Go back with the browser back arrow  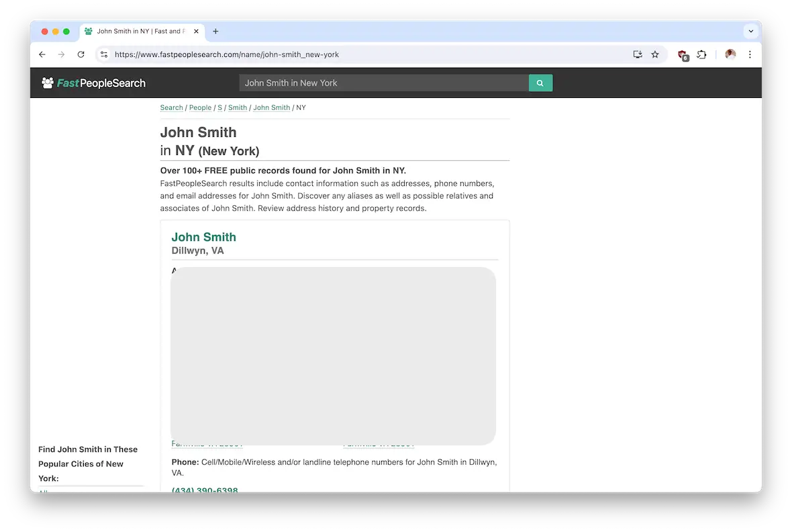(42, 54)
